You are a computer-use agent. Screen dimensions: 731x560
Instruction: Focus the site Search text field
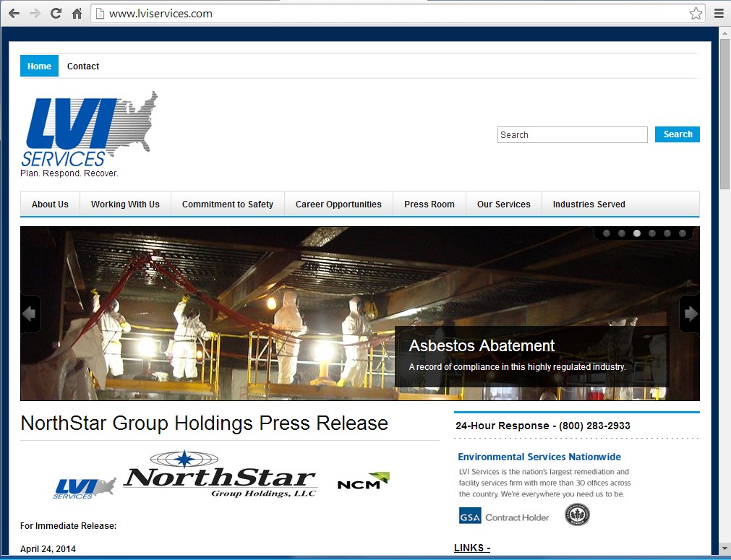coord(573,134)
